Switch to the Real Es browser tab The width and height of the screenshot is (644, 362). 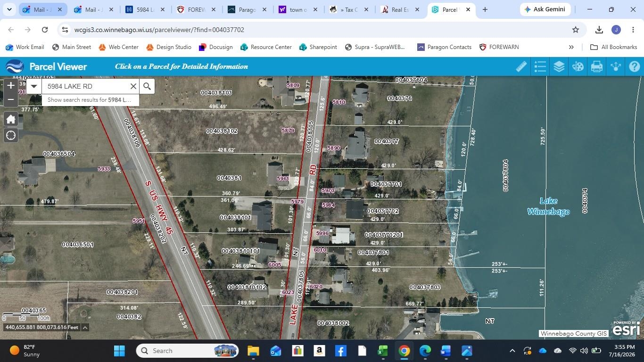click(400, 9)
